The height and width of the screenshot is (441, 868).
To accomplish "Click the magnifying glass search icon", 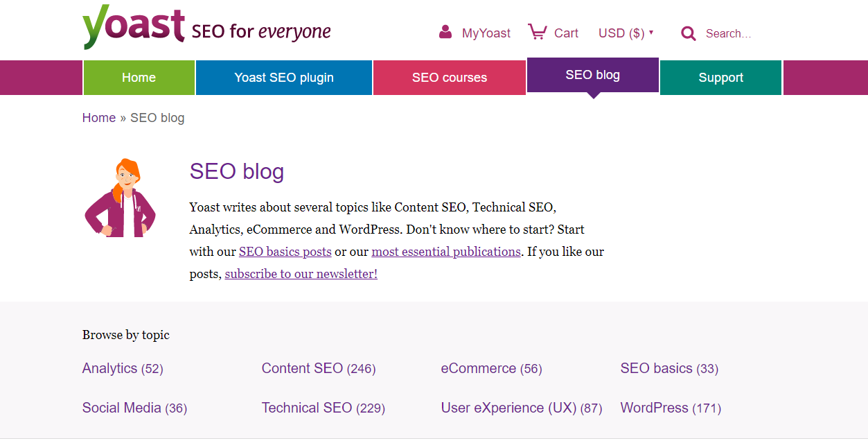I will click(688, 33).
